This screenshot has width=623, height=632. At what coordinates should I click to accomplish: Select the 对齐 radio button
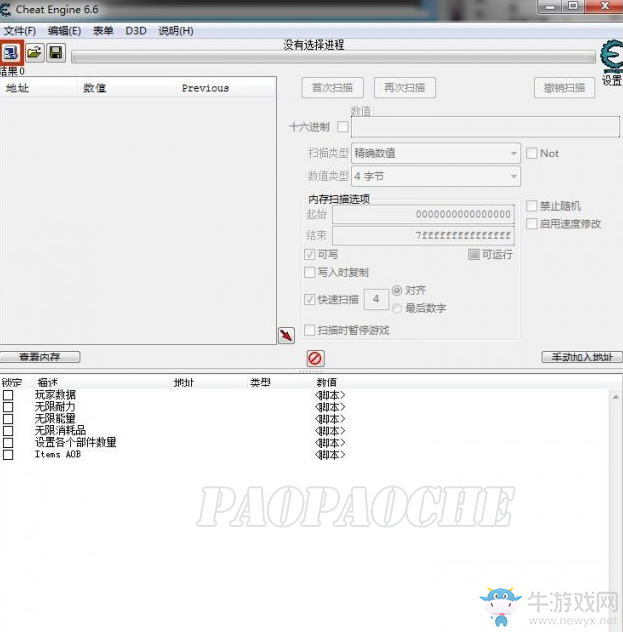[397, 290]
